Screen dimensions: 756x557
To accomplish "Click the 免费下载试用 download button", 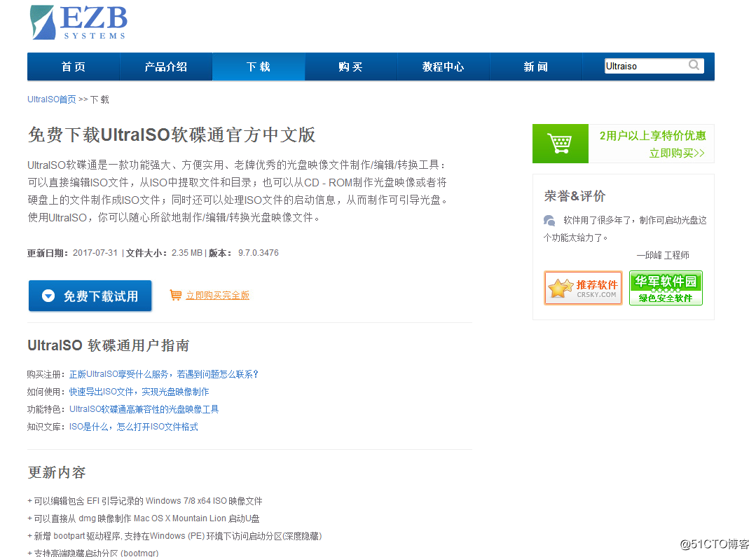I will 90,296.
